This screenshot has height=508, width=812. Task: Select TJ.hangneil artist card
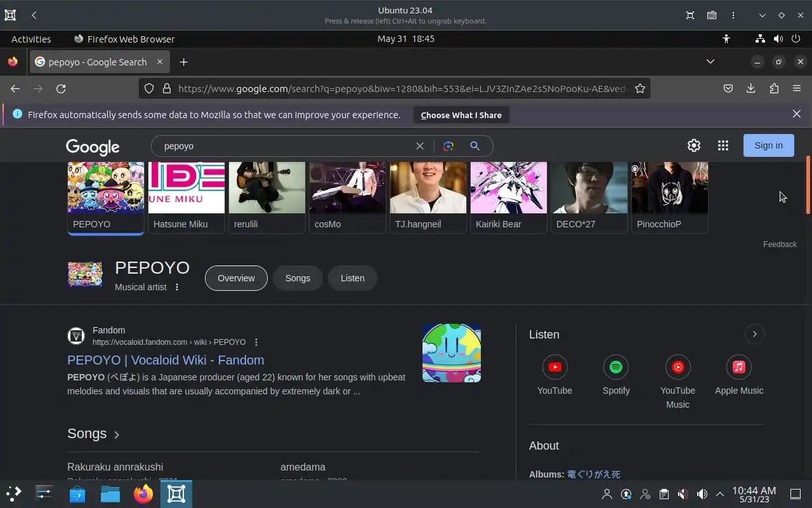point(428,197)
